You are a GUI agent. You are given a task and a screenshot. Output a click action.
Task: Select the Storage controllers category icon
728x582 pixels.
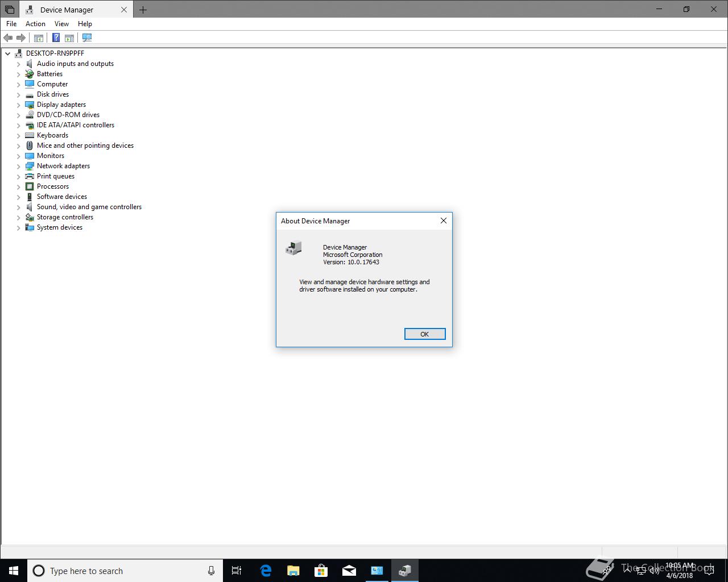coord(30,217)
